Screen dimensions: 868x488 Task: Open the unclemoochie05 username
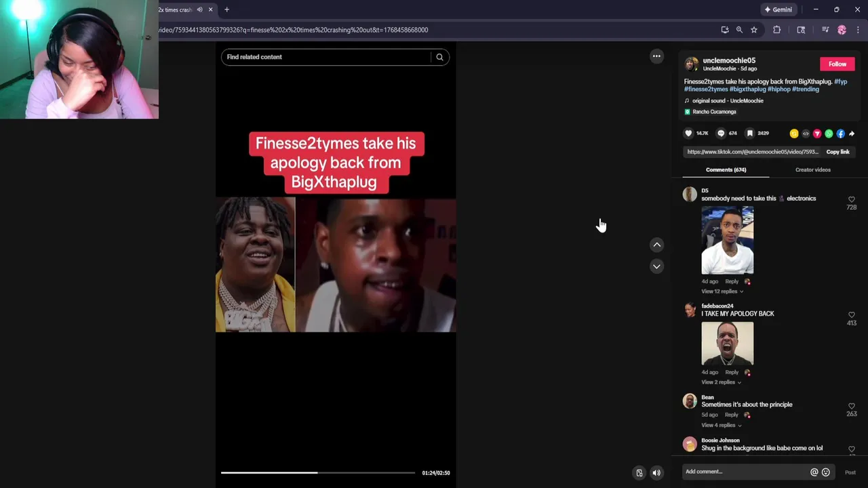click(x=729, y=60)
